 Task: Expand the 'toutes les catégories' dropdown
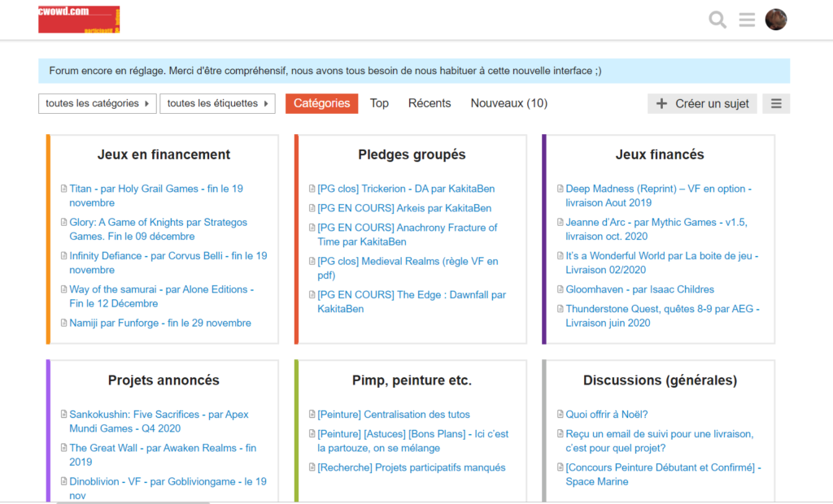click(98, 103)
